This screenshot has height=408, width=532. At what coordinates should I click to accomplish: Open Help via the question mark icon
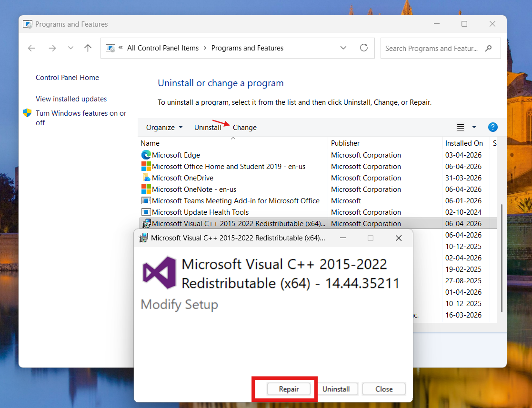coord(492,127)
